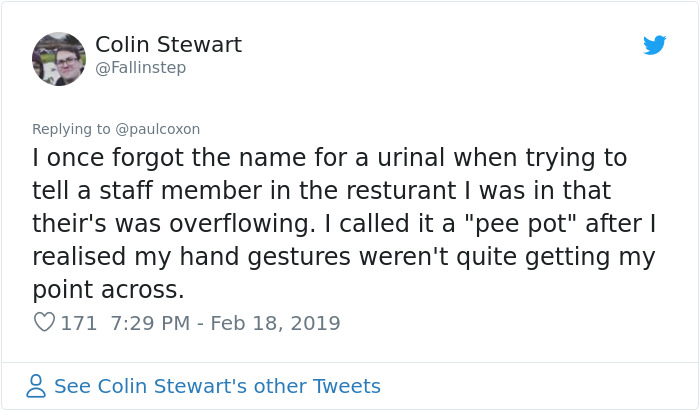This screenshot has height=411, width=700.
Task: Click the person icon beside other Tweets link
Action: tap(36, 386)
